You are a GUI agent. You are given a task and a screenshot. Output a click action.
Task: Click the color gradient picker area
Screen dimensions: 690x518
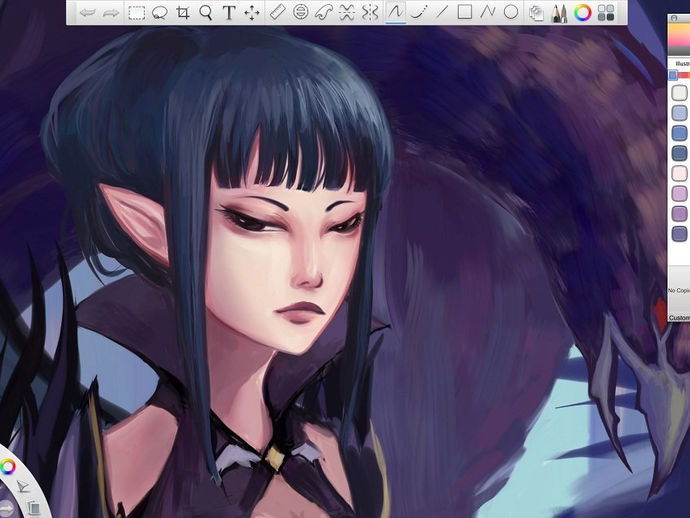click(x=679, y=38)
